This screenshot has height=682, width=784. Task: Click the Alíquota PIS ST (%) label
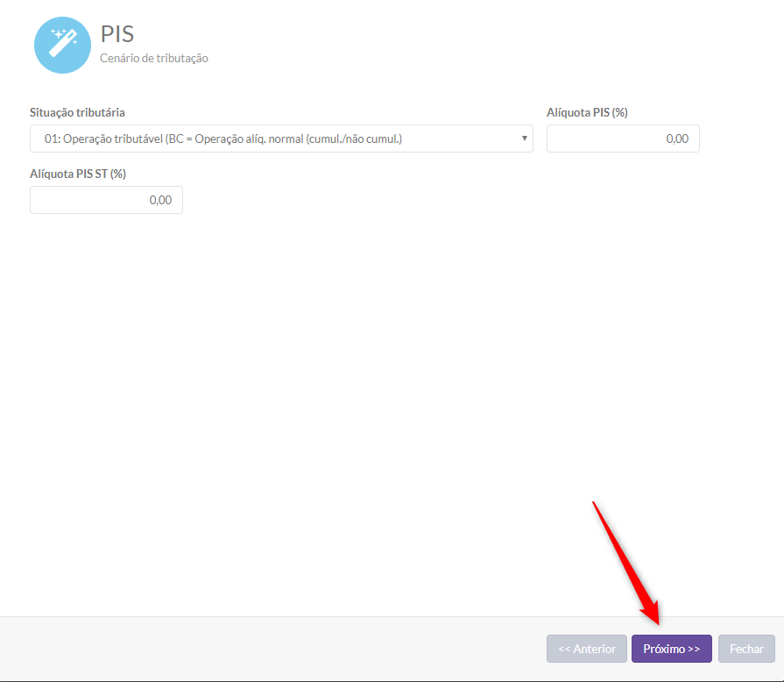(x=78, y=174)
